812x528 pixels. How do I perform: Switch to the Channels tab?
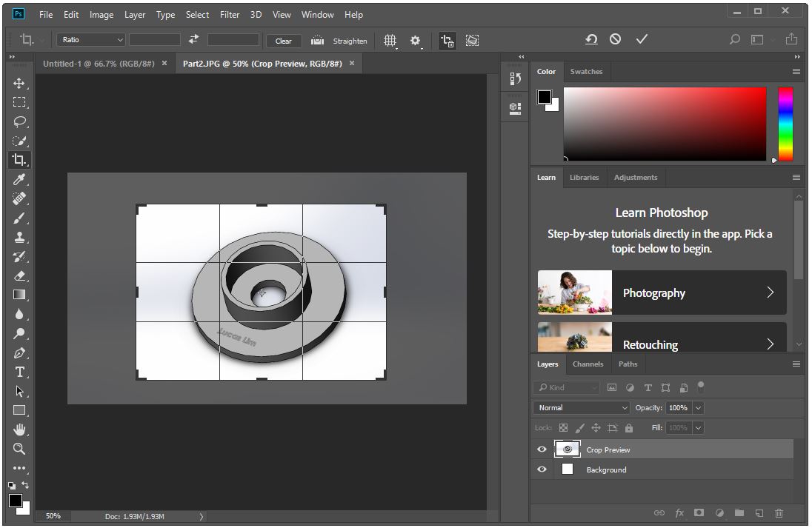588,364
